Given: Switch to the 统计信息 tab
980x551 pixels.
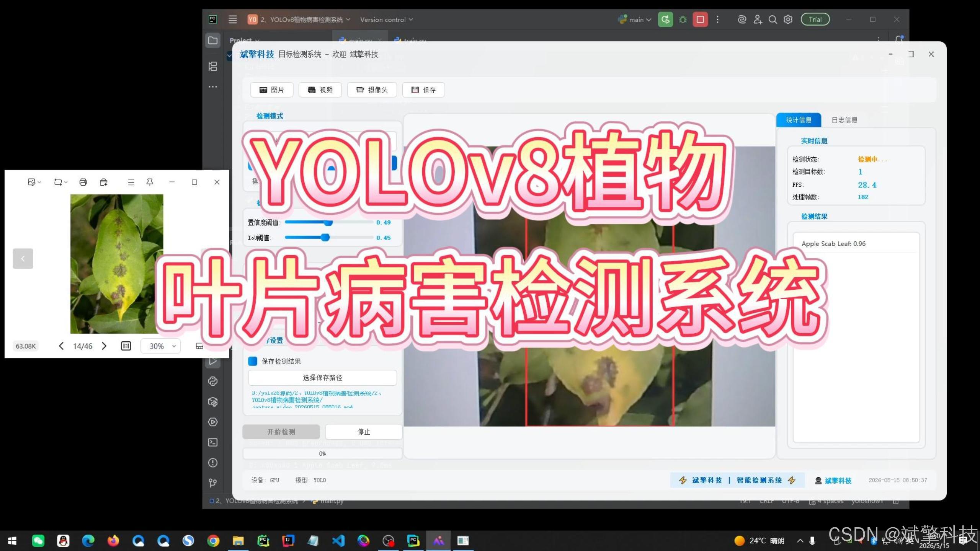Looking at the screenshot, I should (x=799, y=120).
